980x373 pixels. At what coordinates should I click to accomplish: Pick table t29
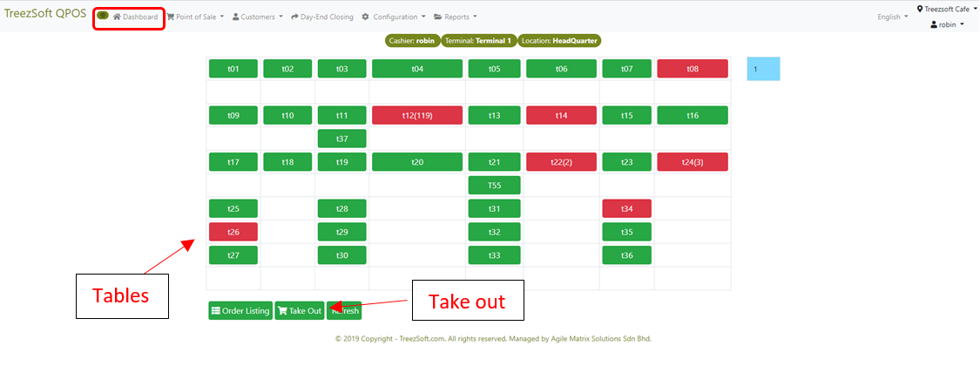(x=341, y=232)
